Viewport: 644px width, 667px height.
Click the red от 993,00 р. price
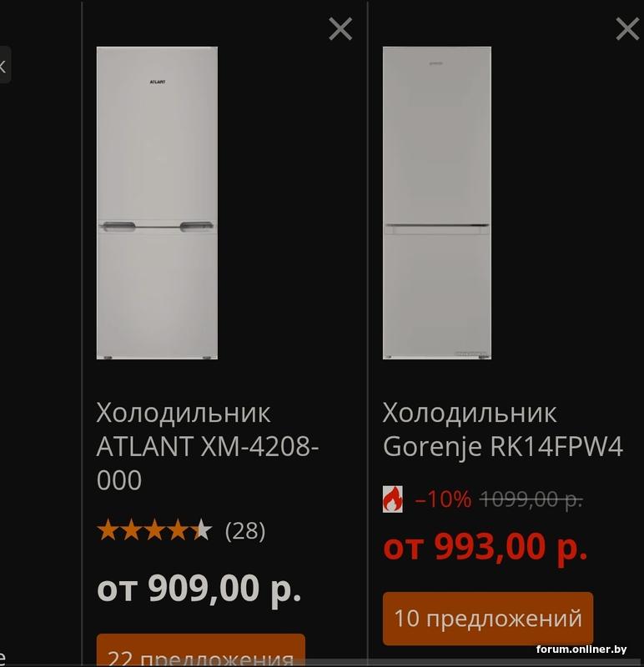click(x=486, y=546)
